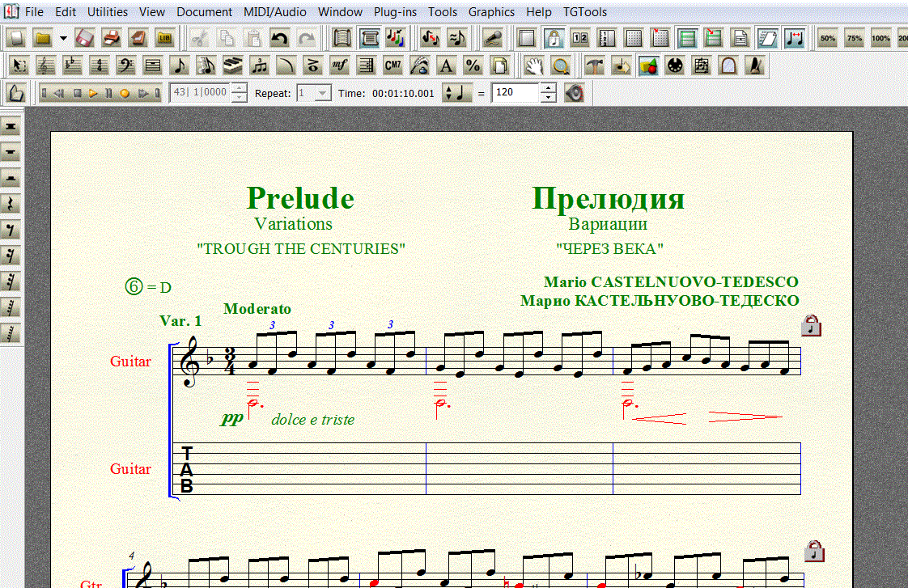Image resolution: width=908 pixels, height=588 pixels.
Task: Select the Staff tool
Action: [45, 66]
